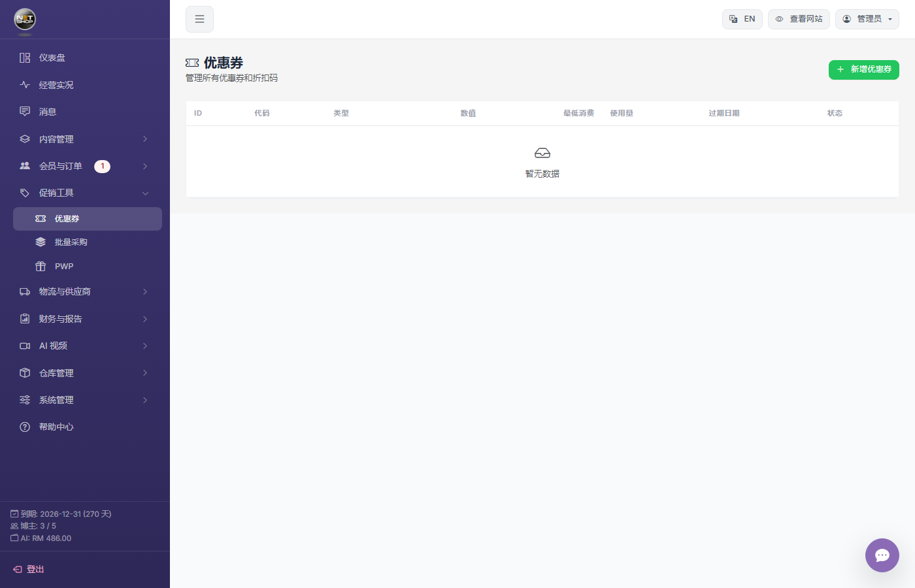Click the 财务与报告 report icon
Screen dimensions: 915x588
pos(25,319)
